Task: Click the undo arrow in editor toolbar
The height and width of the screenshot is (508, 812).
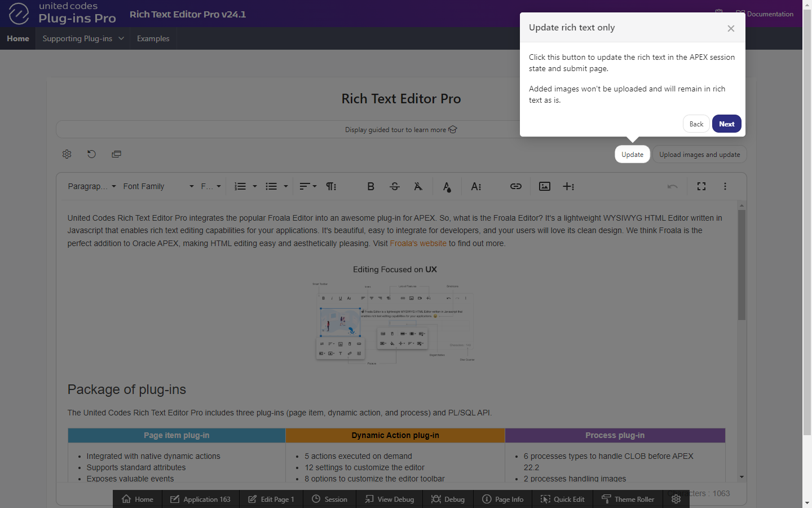Action: click(x=672, y=186)
